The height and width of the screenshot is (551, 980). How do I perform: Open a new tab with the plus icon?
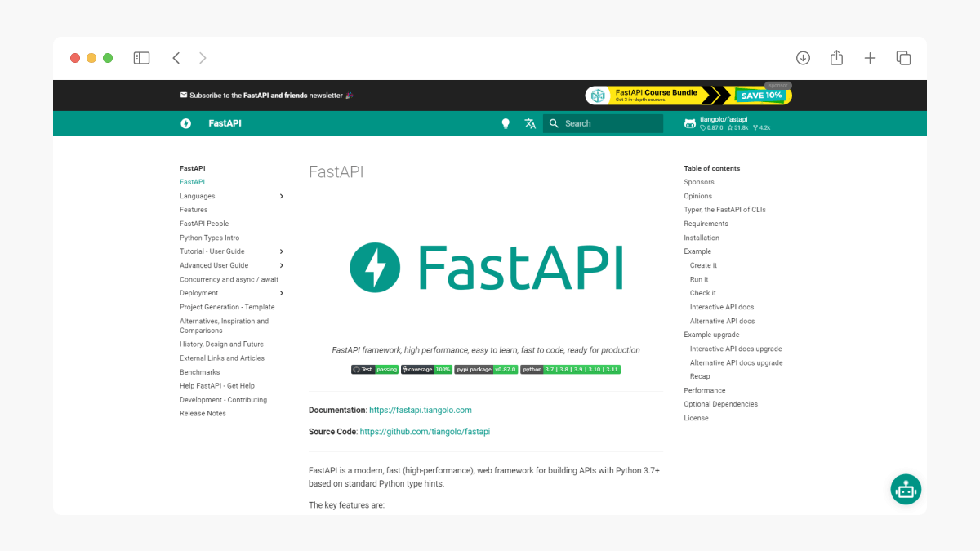pyautogui.click(x=870, y=58)
